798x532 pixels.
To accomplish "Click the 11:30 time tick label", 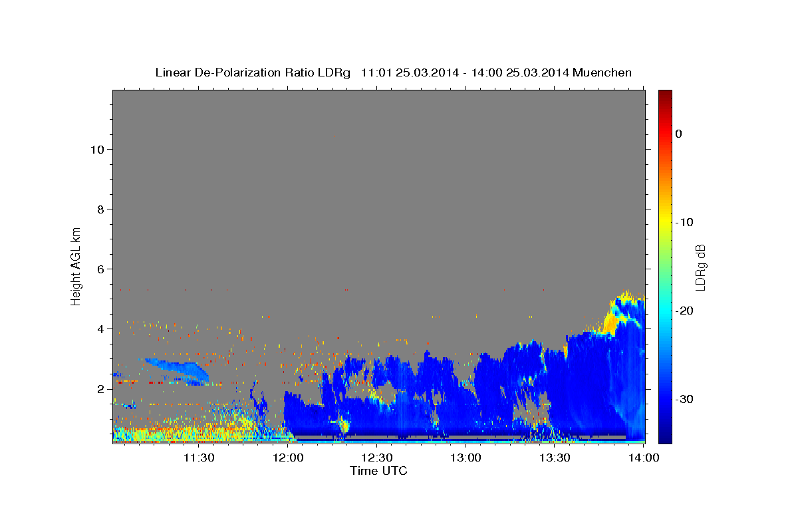I will pyautogui.click(x=198, y=458).
